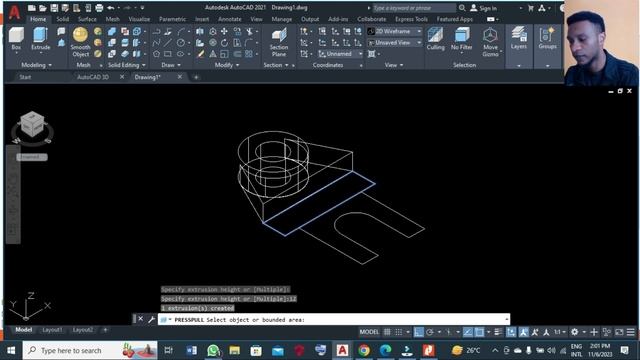Open the status bar customization menu
Image resolution: width=640 pixels, height=360 pixels.
tap(631, 332)
